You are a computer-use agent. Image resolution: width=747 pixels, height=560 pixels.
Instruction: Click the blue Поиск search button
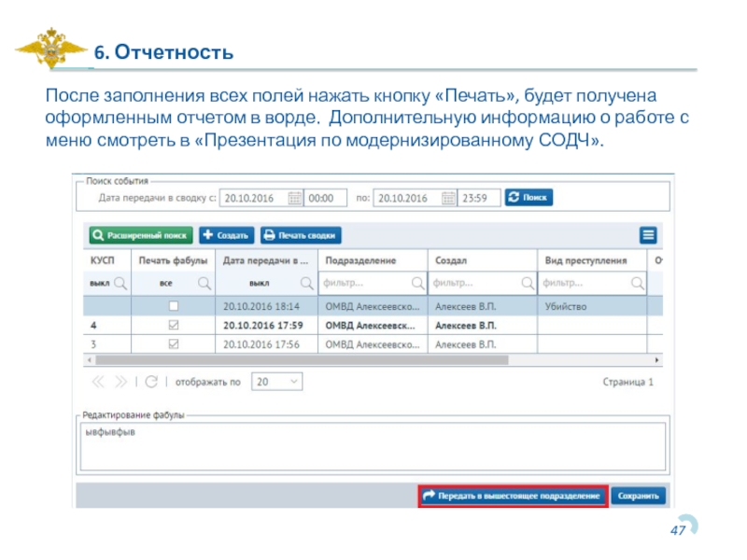click(x=529, y=197)
